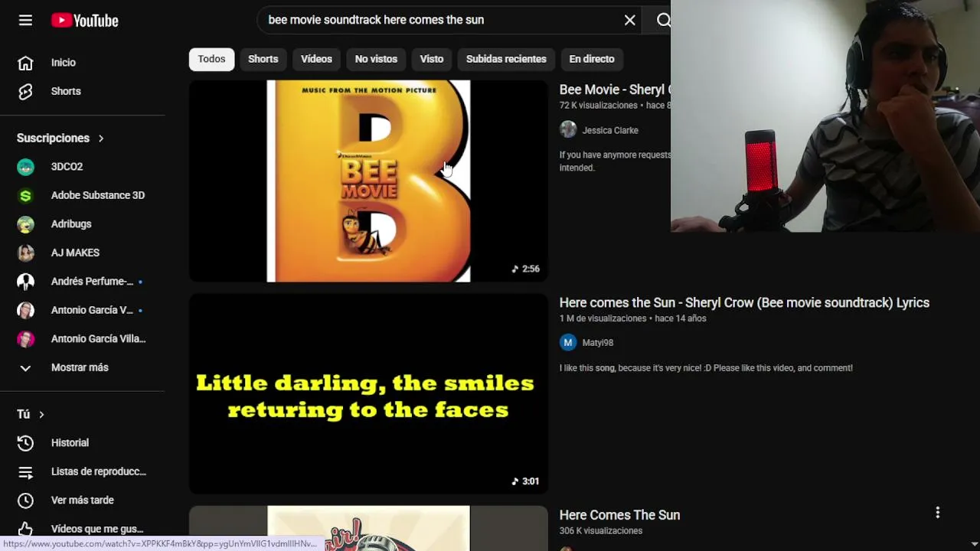Select the Todos filter chip
This screenshot has width=980, height=551.
click(211, 59)
